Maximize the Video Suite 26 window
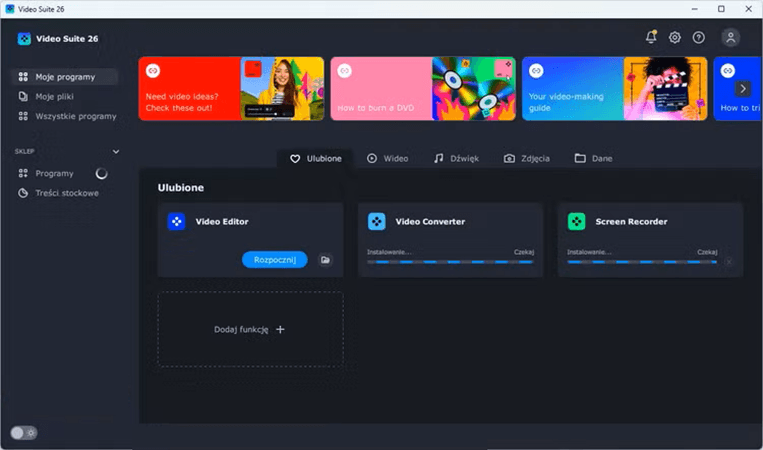763x450 pixels. (721, 9)
